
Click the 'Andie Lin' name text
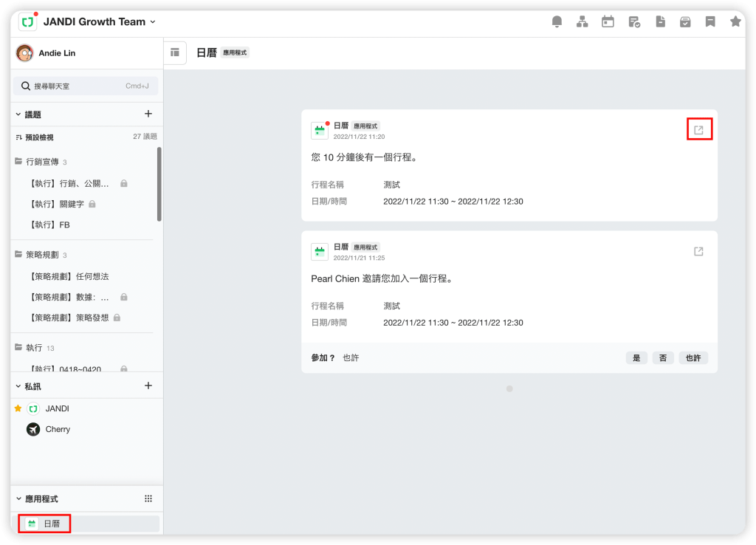click(57, 53)
